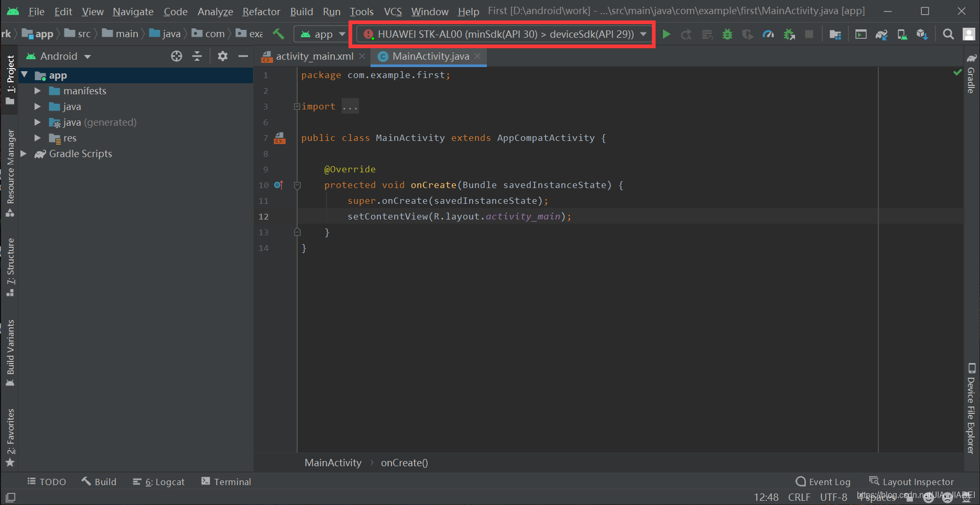980x505 pixels.
Task: Expand the res folder
Action: (38, 138)
